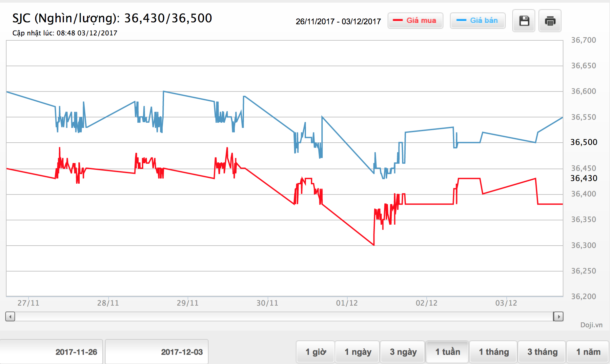Click the 36,350 price axis label
The image size is (610, 364).
584,219
